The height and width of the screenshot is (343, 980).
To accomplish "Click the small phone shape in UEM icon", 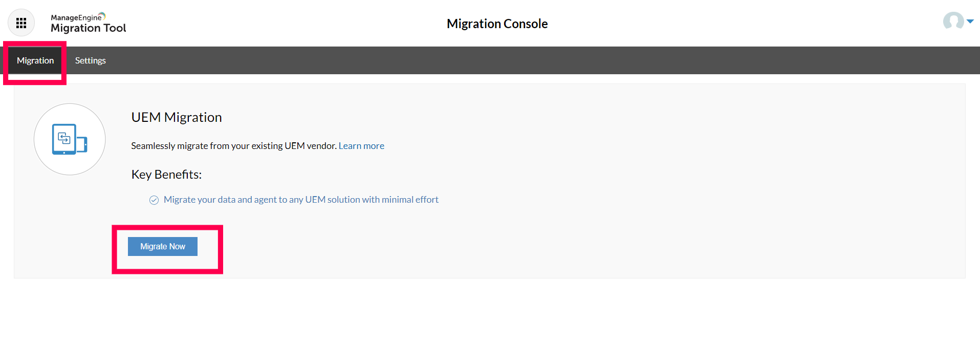I will pyautogui.click(x=83, y=144).
